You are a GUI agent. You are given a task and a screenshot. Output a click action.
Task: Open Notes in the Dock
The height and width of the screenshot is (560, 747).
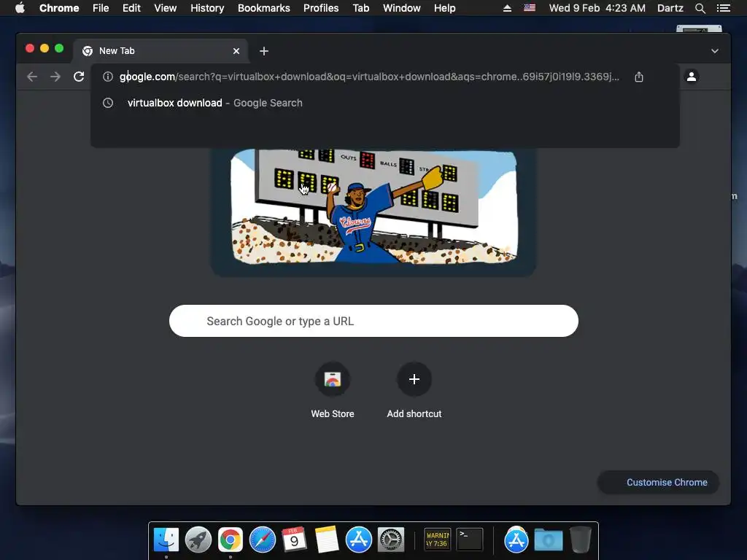point(327,540)
